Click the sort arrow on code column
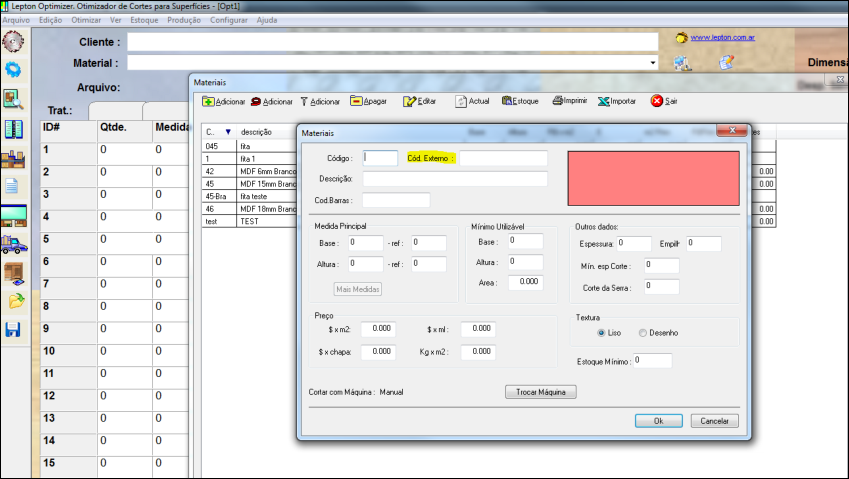Viewport: 849px width, 479px height. [228, 132]
